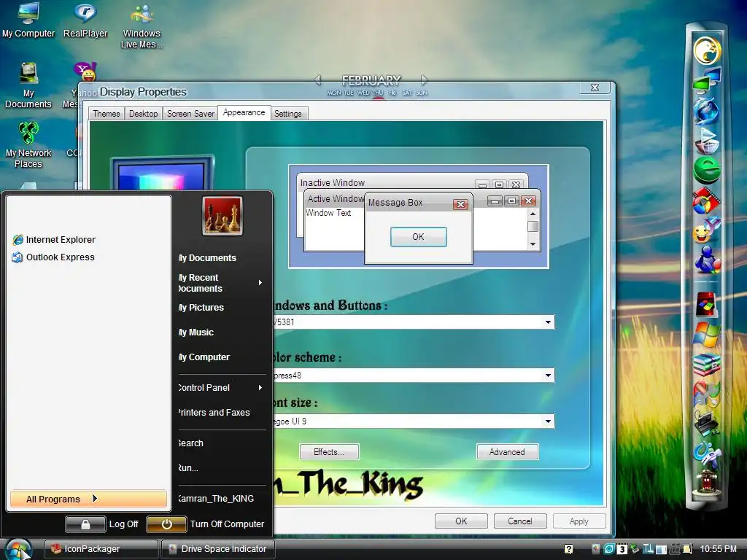The height and width of the screenshot is (560, 747).
Task: Click the red Domo figure icon in dock
Action: [707, 483]
